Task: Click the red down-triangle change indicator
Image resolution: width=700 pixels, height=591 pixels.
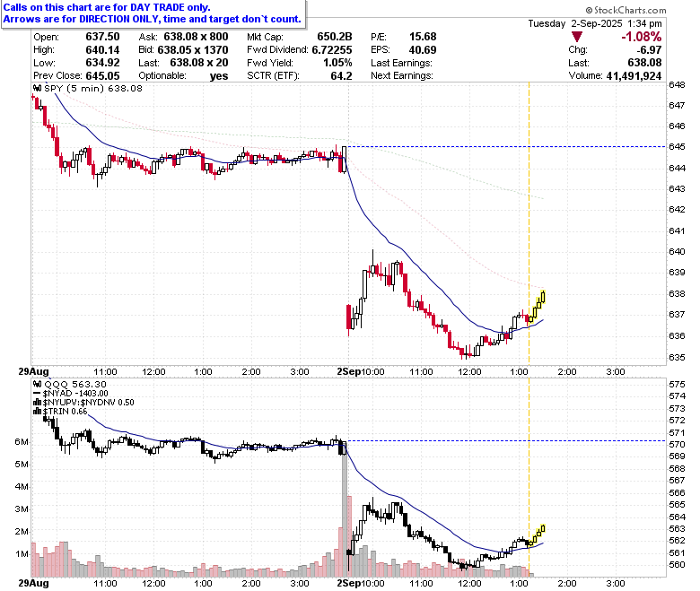Action: [577, 37]
